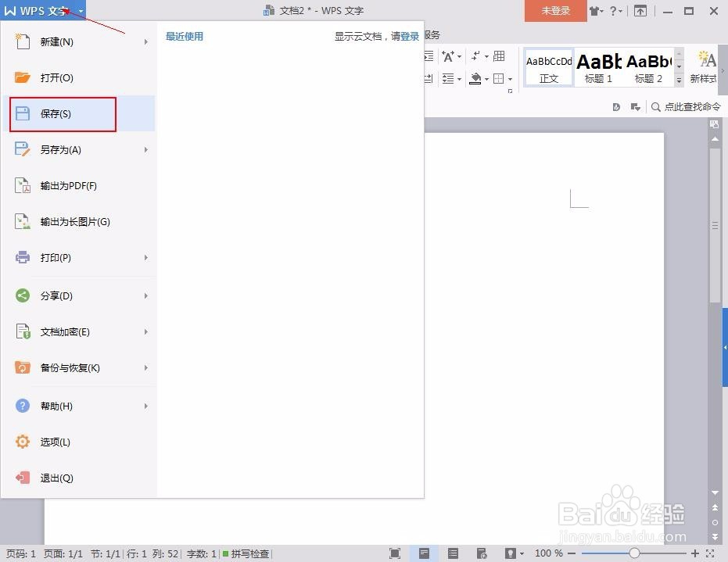Viewport: 728px width, 562px height.
Task: Click the green share icon
Action: (22, 295)
